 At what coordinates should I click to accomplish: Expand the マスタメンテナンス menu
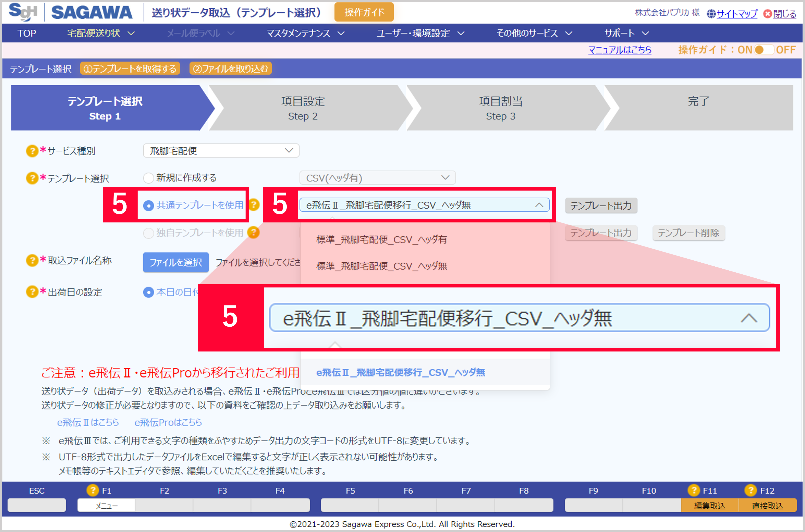[305, 33]
